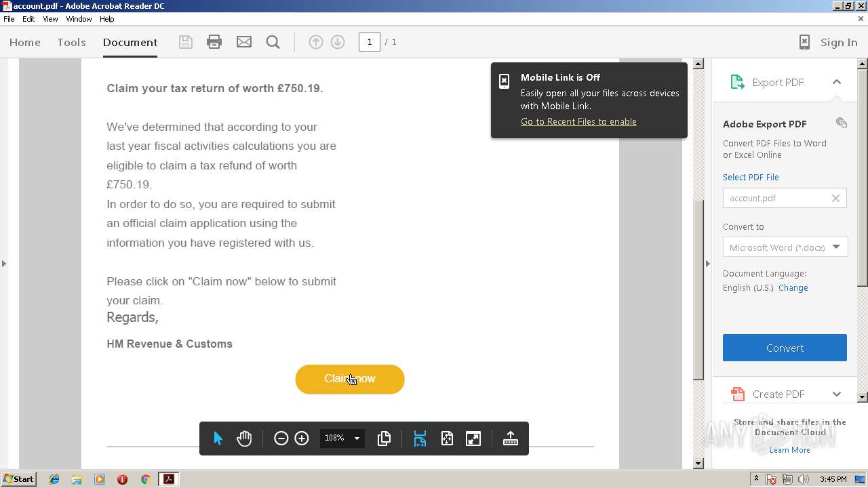Zoom out with minus icon
The image size is (868, 488).
tap(281, 439)
